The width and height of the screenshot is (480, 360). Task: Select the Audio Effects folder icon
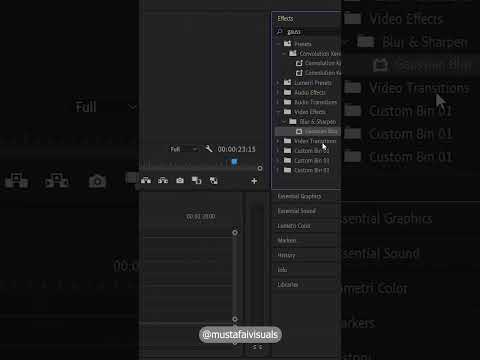point(287,92)
